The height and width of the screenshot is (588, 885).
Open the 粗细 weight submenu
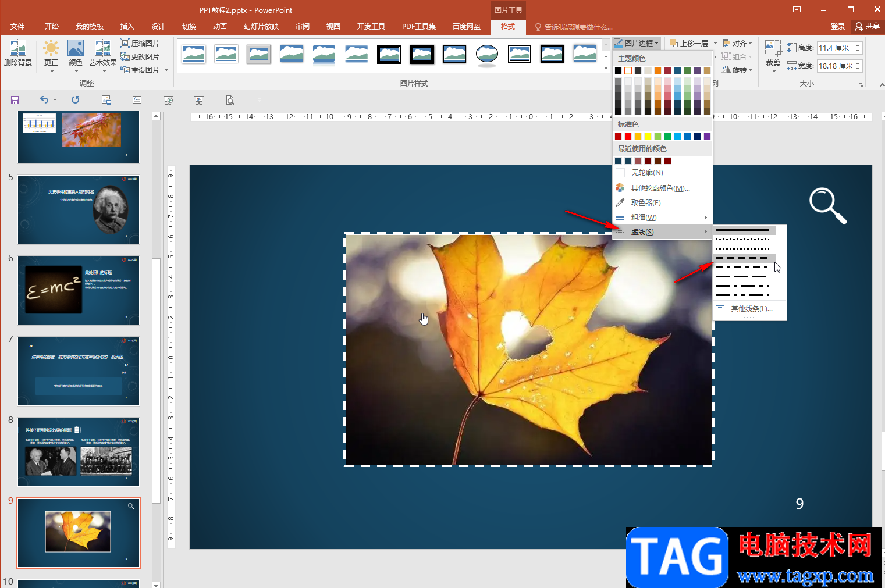point(663,217)
